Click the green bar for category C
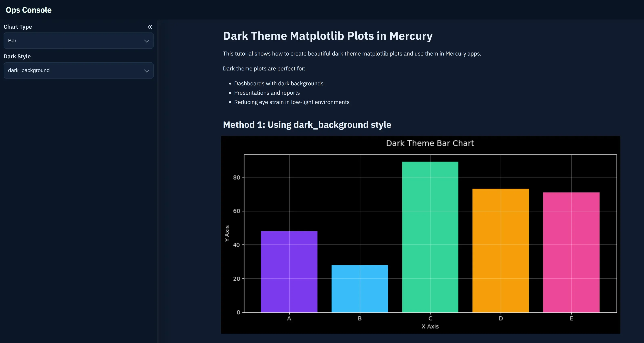Image resolution: width=644 pixels, height=343 pixels. pyautogui.click(x=430, y=237)
